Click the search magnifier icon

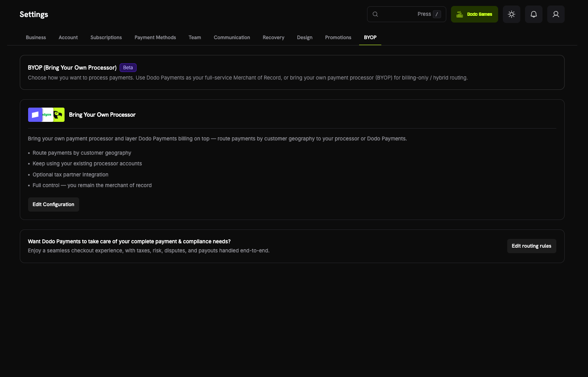click(x=375, y=14)
